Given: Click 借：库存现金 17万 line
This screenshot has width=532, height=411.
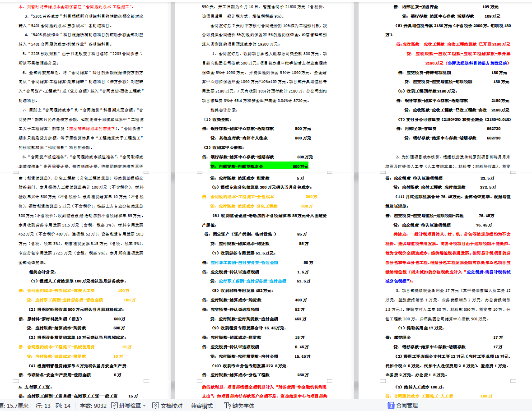Looking at the screenshot, I should tap(444, 337).
